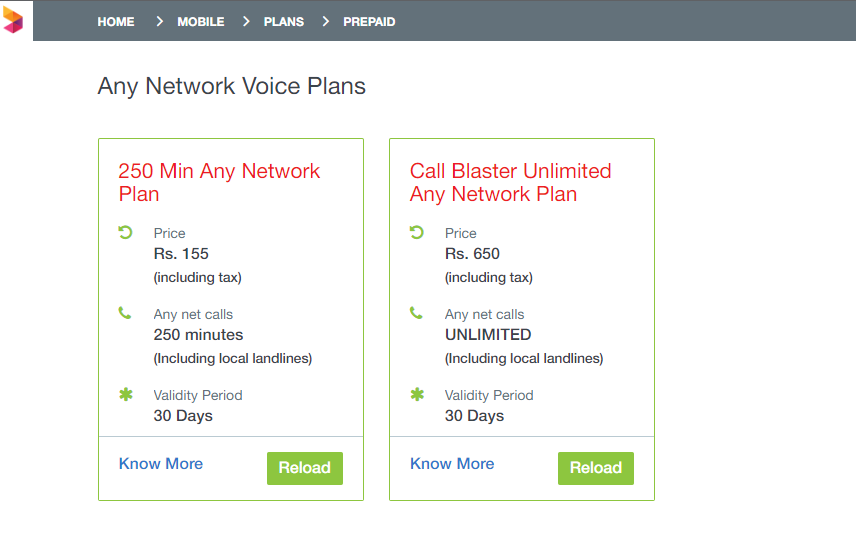Reload the Call Blaster Unlimited plan

(x=596, y=468)
